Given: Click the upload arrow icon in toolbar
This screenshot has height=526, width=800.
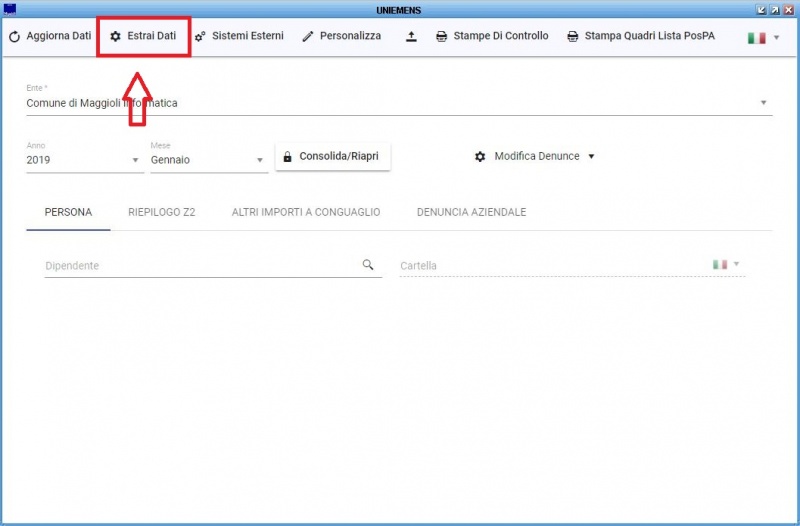Looking at the screenshot, I should pyautogui.click(x=411, y=36).
